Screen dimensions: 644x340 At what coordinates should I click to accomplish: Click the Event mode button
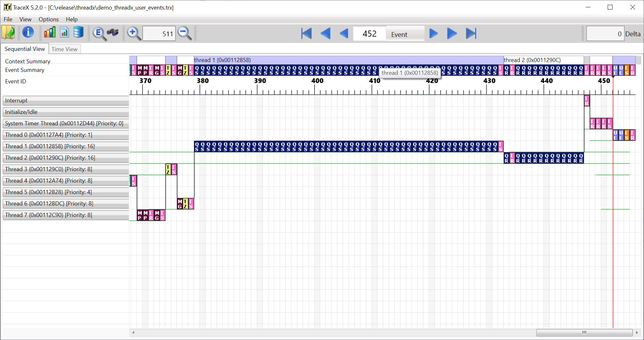tap(405, 34)
